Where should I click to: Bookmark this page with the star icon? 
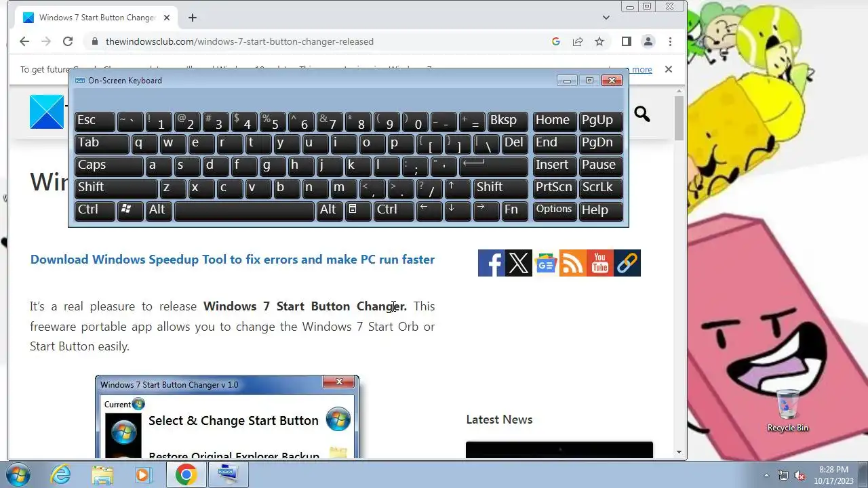[599, 41]
